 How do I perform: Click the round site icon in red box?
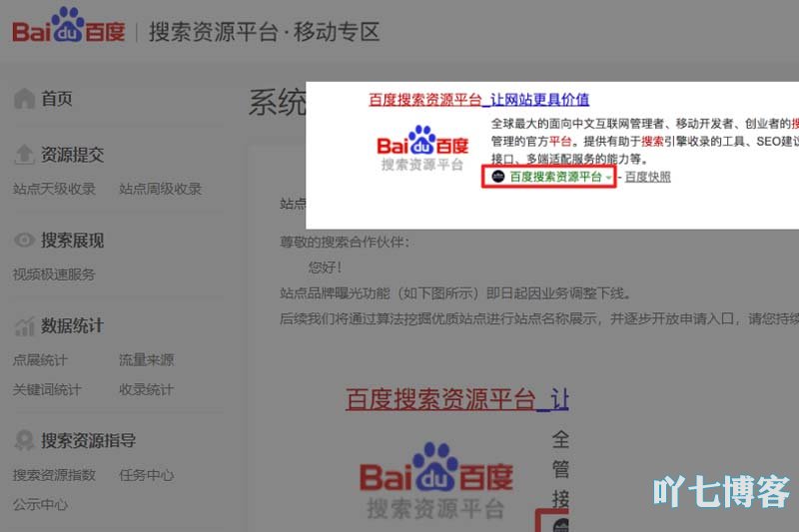point(497,176)
